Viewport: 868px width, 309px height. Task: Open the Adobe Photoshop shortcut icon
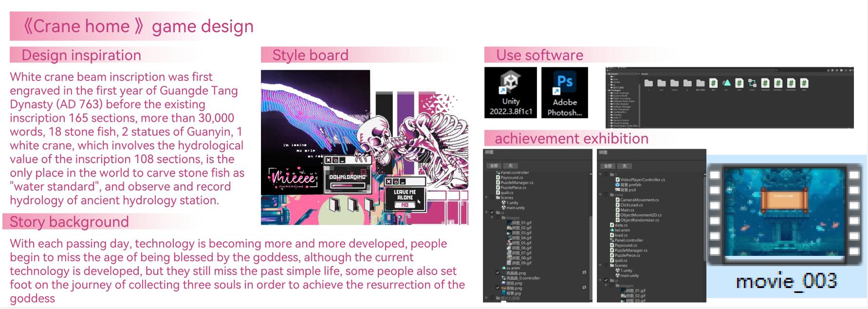(x=565, y=93)
